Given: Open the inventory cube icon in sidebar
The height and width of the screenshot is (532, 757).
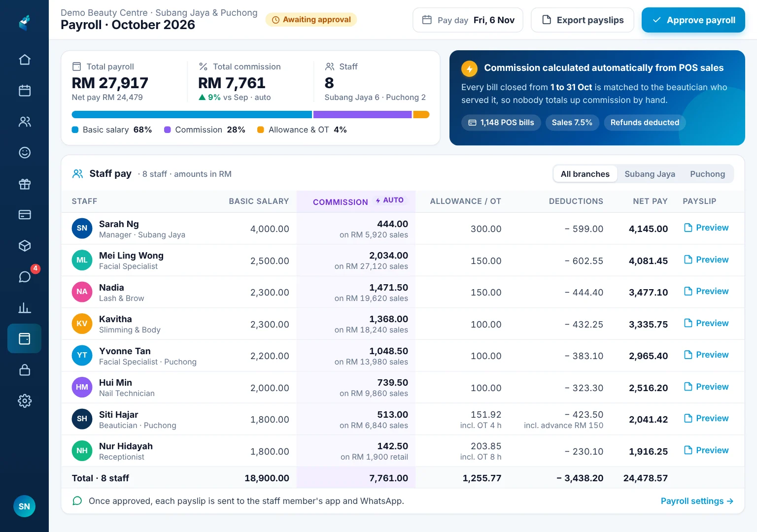Looking at the screenshot, I should point(25,246).
